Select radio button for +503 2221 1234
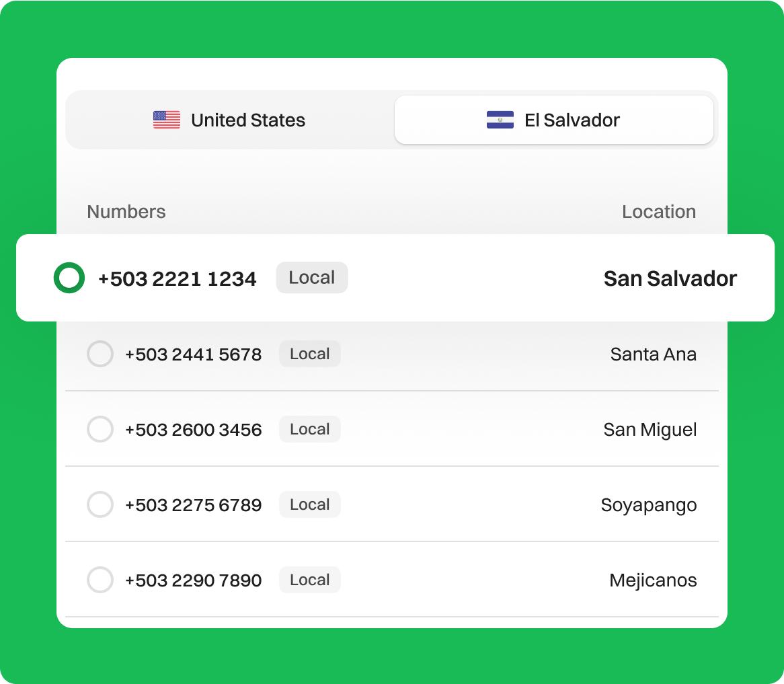The height and width of the screenshot is (684, 784). (x=69, y=278)
